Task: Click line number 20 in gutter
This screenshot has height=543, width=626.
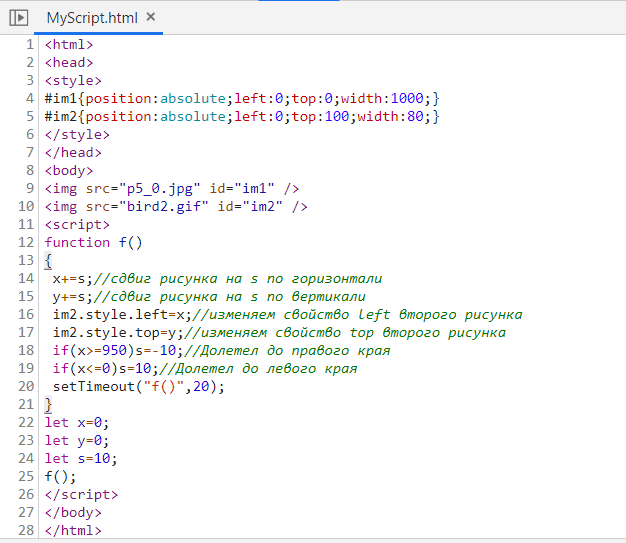Action: coord(26,387)
